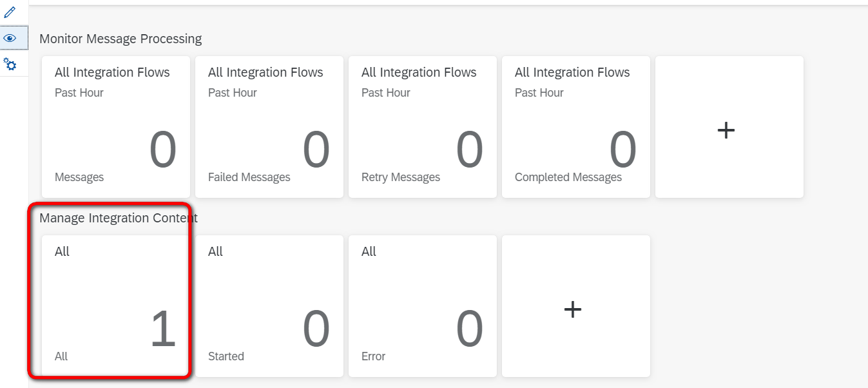Open the Design pencil icon in sidebar
The width and height of the screenshot is (868, 388).
coord(10,12)
